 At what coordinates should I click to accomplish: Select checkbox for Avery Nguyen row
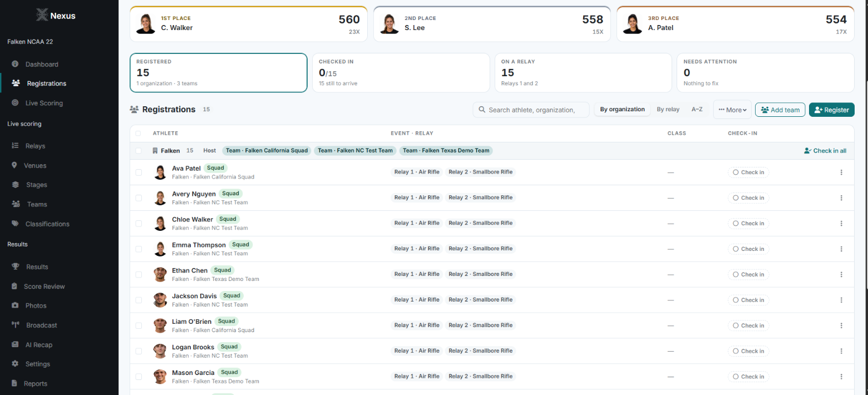[x=139, y=198]
